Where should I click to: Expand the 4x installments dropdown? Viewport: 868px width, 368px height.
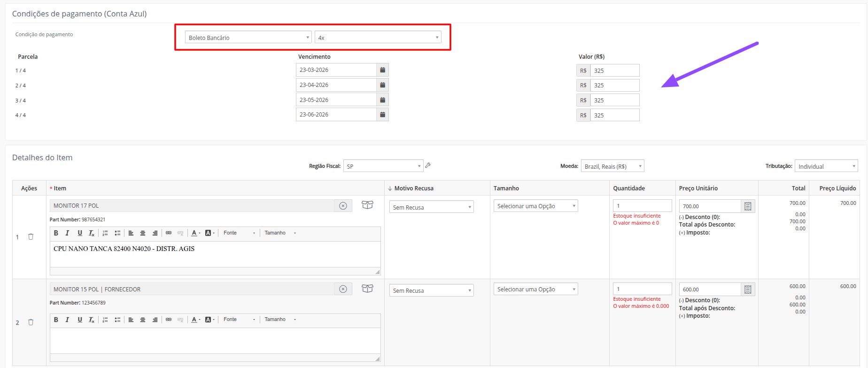[x=378, y=38]
